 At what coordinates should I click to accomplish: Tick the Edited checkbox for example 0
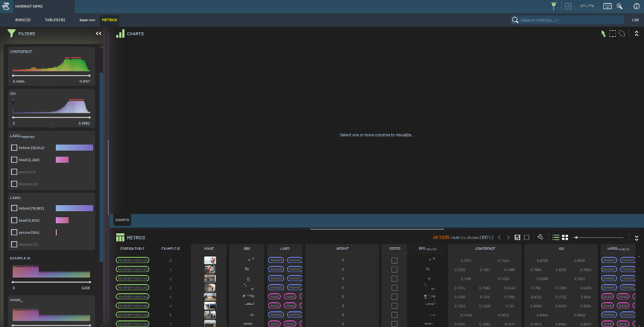pyautogui.click(x=394, y=260)
